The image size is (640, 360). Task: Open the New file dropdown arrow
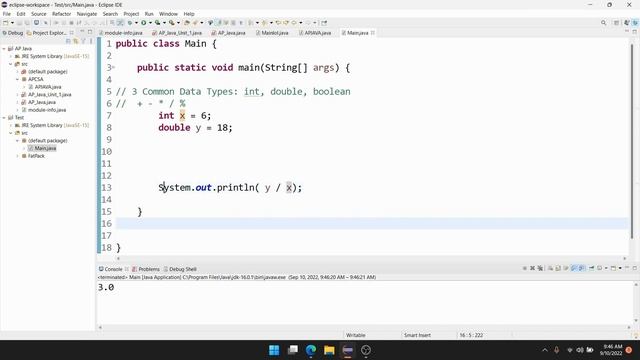(12, 23)
